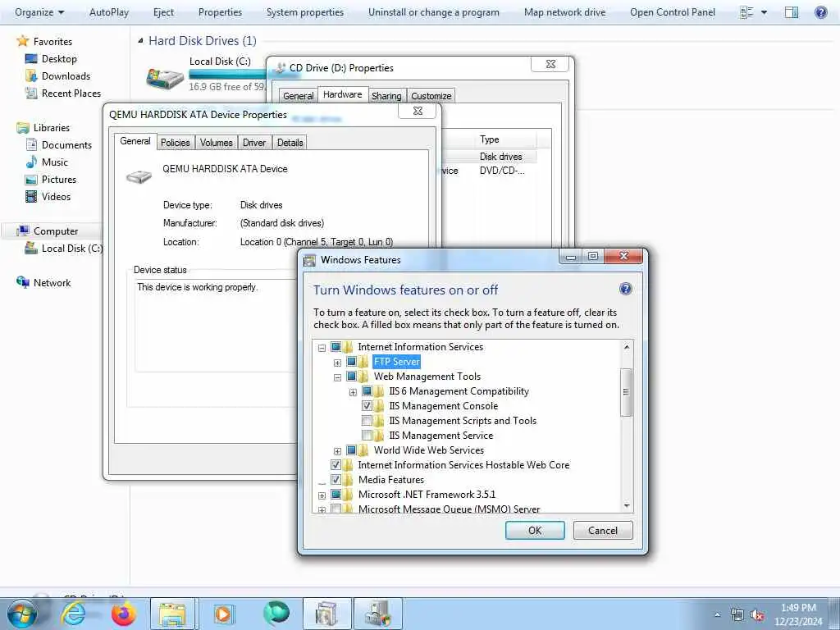Expand World Wide Web Services node

[x=337, y=452]
